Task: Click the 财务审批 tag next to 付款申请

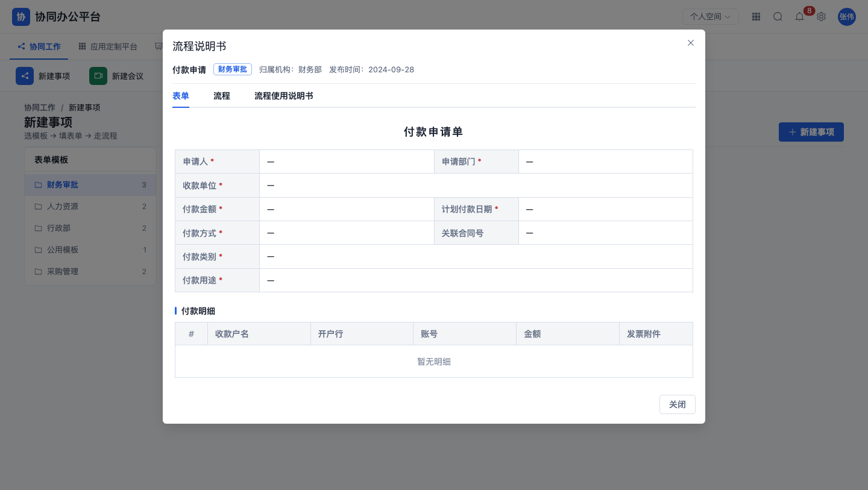Action: pos(233,69)
